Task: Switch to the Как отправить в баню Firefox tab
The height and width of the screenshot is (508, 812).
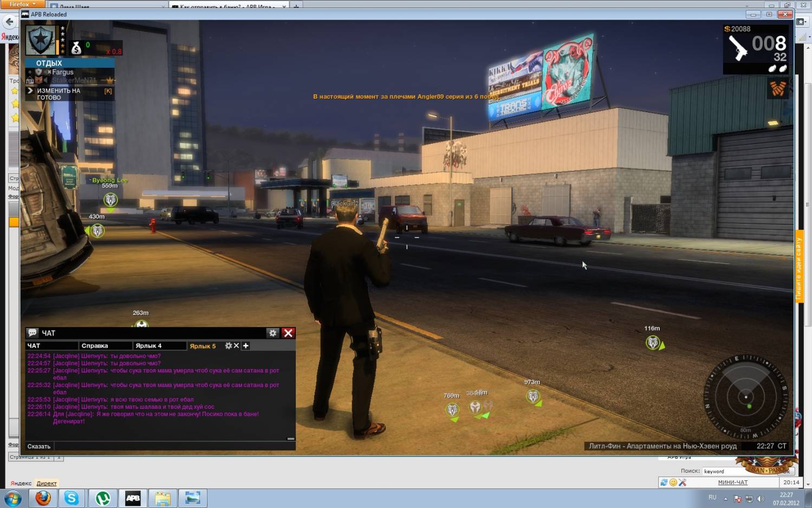Action: (228, 6)
